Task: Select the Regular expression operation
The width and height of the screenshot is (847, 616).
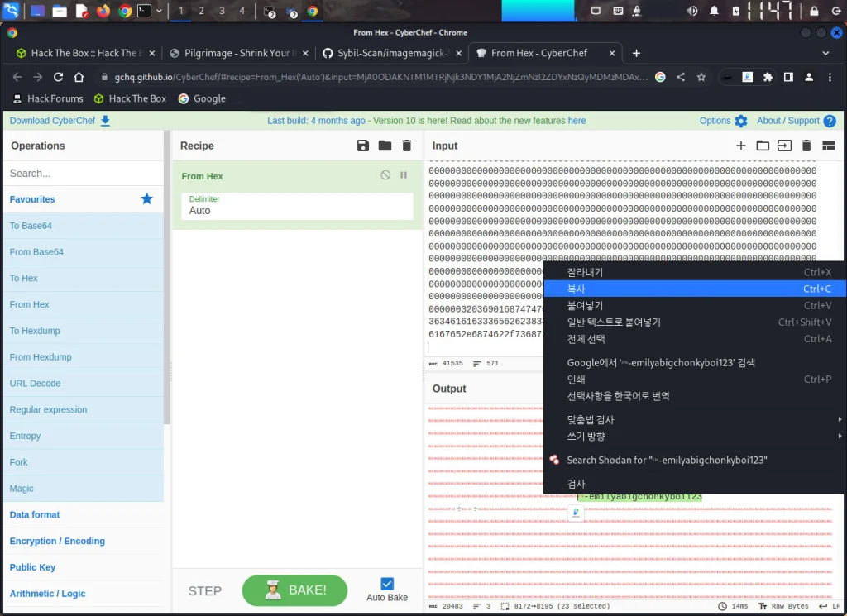Action: (84, 410)
